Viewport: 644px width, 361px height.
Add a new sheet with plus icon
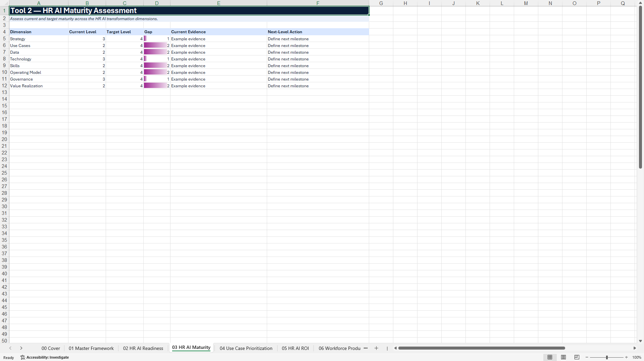tap(376, 348)
